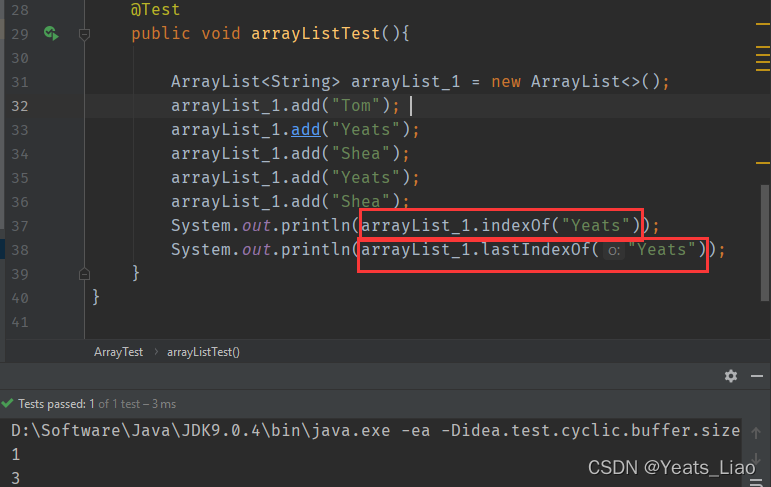
Task: Click the "Tom" string literal
Action: point(356,106)
